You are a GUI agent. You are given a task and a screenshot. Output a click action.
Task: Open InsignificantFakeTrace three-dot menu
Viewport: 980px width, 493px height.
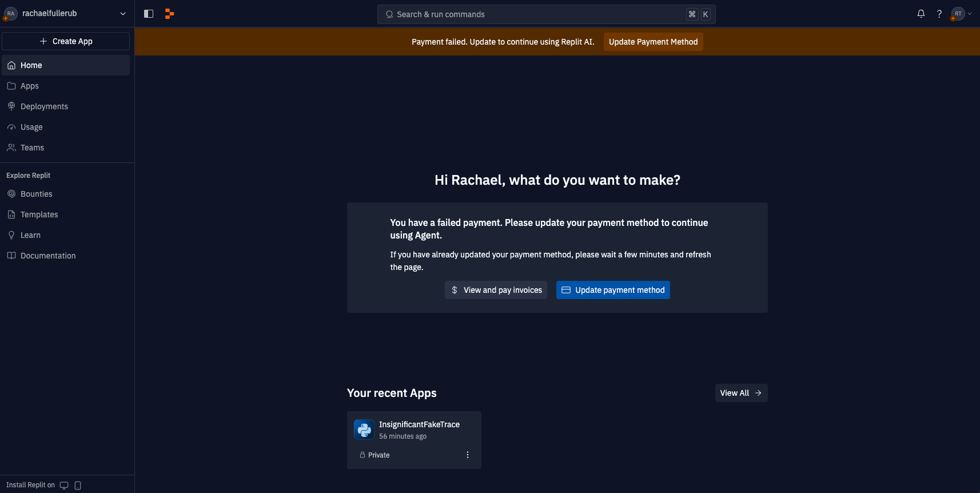(468, 455)
